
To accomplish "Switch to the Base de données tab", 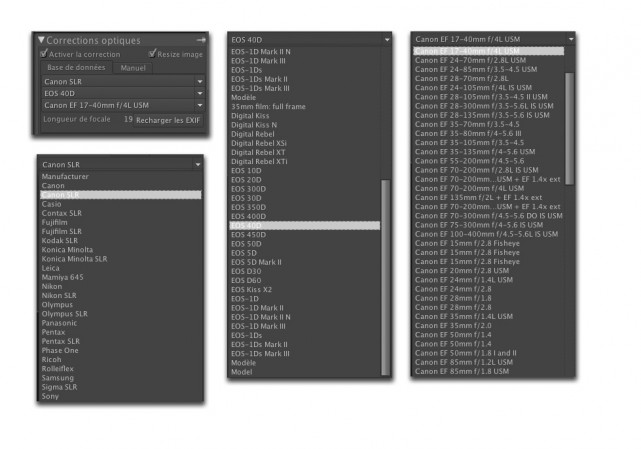I will click(76, 67).
